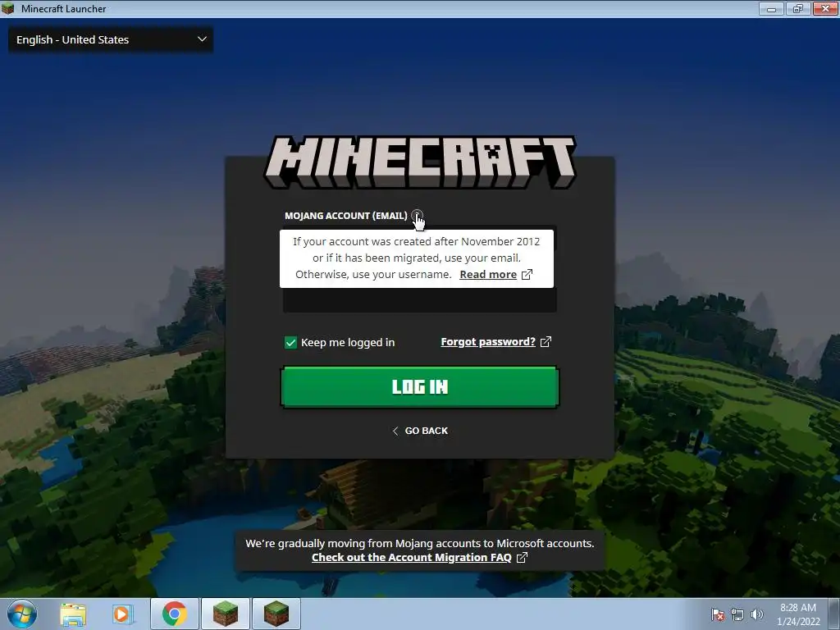Minimize the Minecraft Launcher window
The height and width of the screenshot is (630, 840).
tap(771, 8)
